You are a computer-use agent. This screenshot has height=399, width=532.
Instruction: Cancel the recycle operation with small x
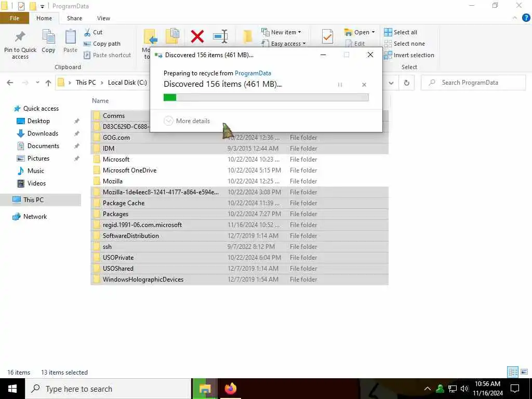(364, 85)
